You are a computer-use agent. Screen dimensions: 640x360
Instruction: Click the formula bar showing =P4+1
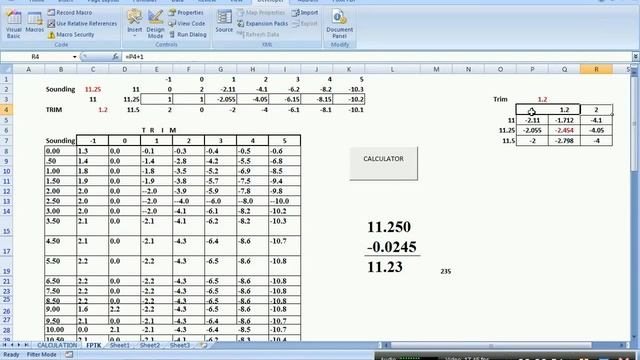coord(376,57)
